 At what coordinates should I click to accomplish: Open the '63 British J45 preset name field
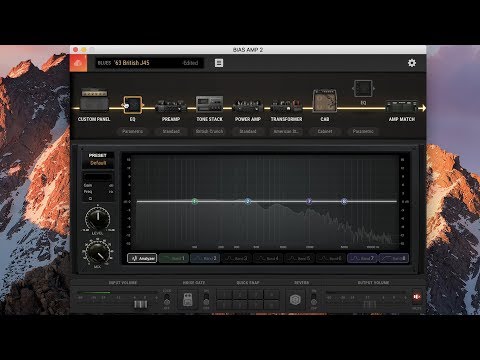pyautogui.click(x=149, y=63)
